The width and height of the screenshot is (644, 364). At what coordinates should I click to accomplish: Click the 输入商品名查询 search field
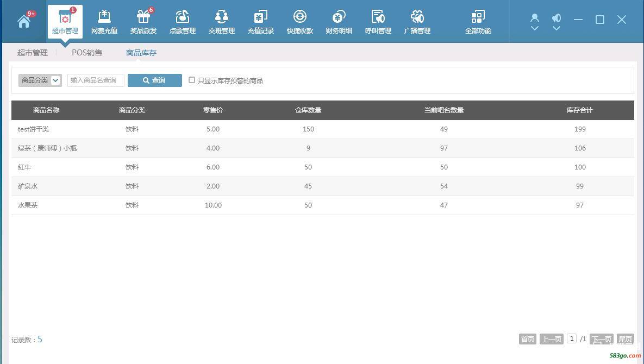(x=96, y=80)
